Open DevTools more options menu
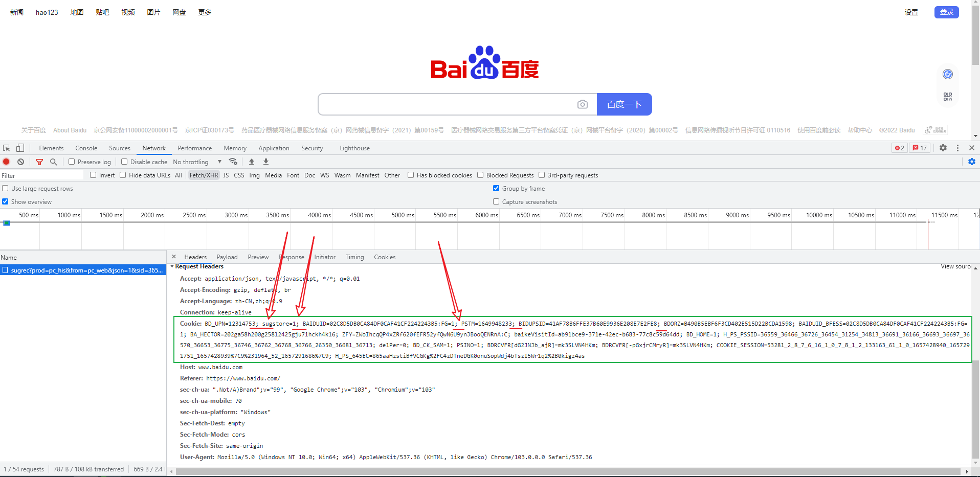Image resolution: width=980 pixels, height=477 pixels. pos(957,148)
